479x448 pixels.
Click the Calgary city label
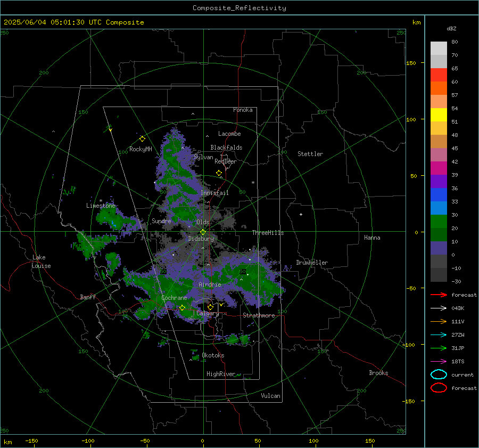coord(208,313)
